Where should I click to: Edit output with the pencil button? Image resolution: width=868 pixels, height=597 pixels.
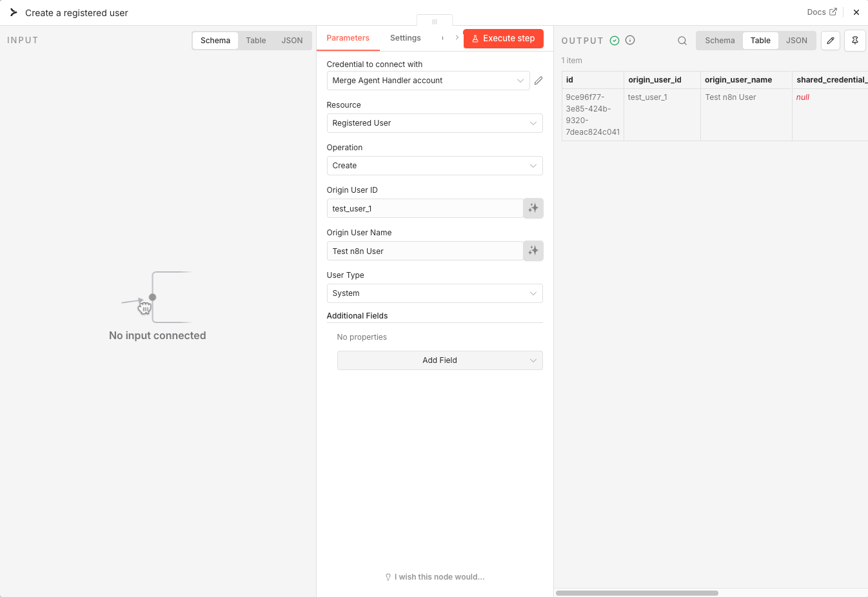pyautogui.click(x=831, y=41)
